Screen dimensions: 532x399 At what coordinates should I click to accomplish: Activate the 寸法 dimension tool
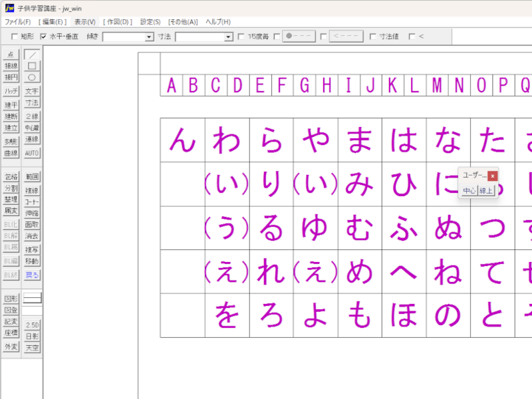(32, 103)
